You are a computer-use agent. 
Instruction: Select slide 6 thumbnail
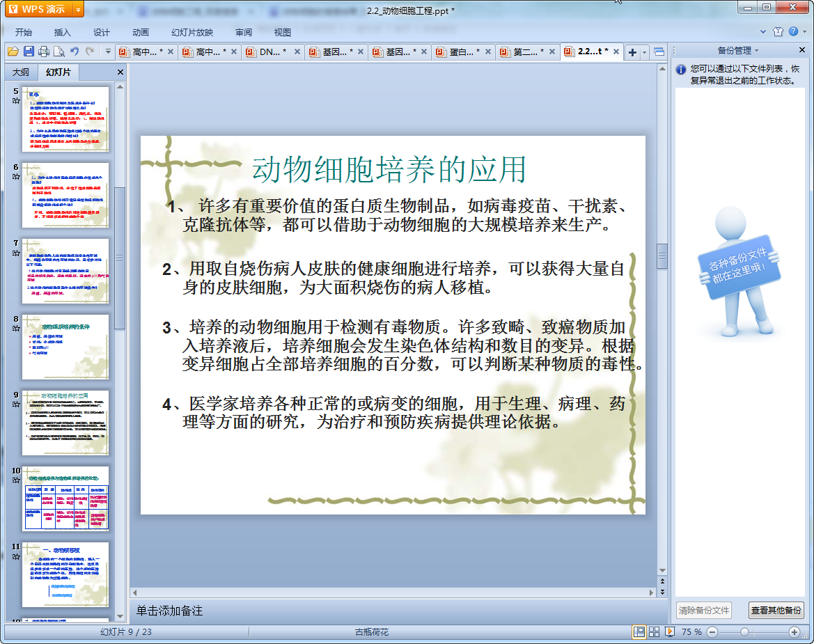65,195
